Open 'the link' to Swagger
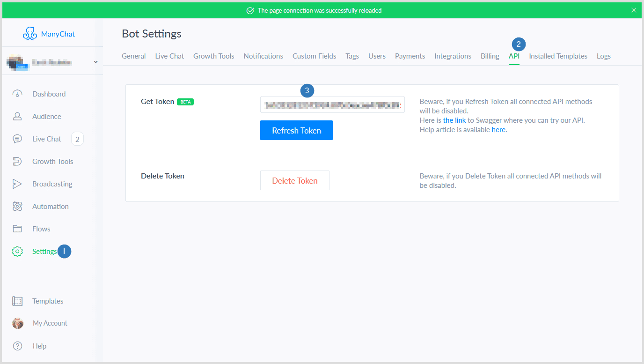Viewport: 644px width, 364px height. pyautogui.click(x=454, y=120)
